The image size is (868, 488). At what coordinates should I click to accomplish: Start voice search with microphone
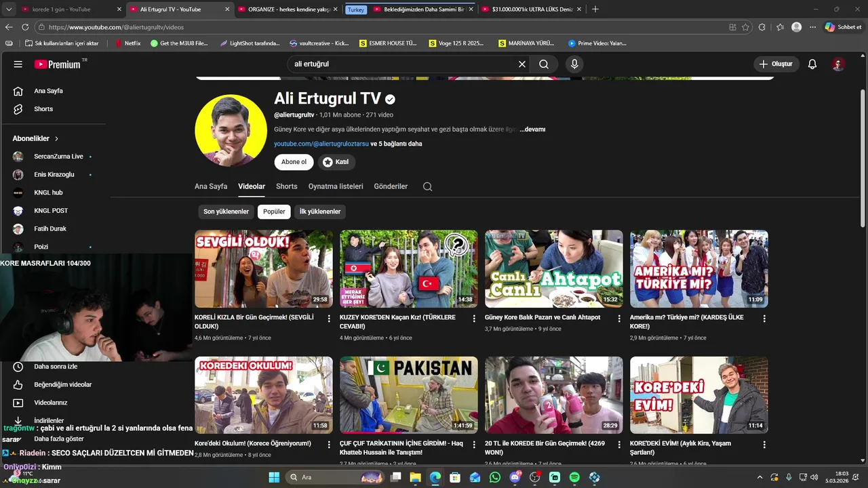tap(574, 64)
